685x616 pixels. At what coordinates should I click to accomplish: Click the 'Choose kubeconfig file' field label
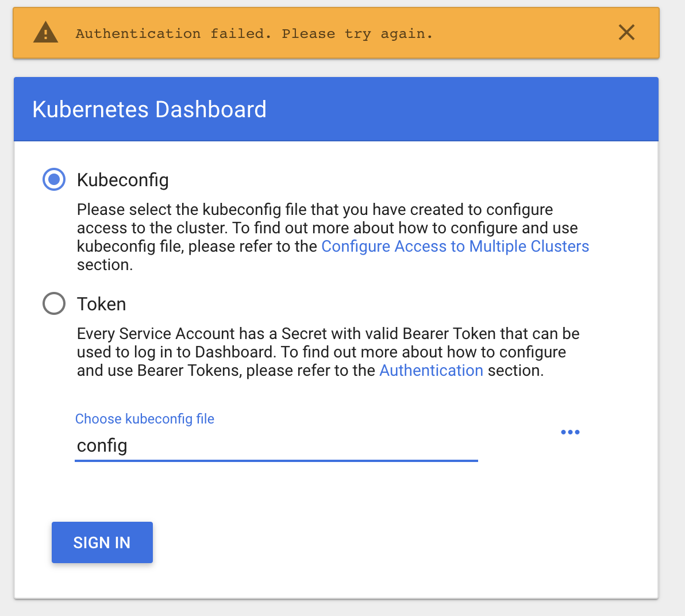[x=145, y=418]
